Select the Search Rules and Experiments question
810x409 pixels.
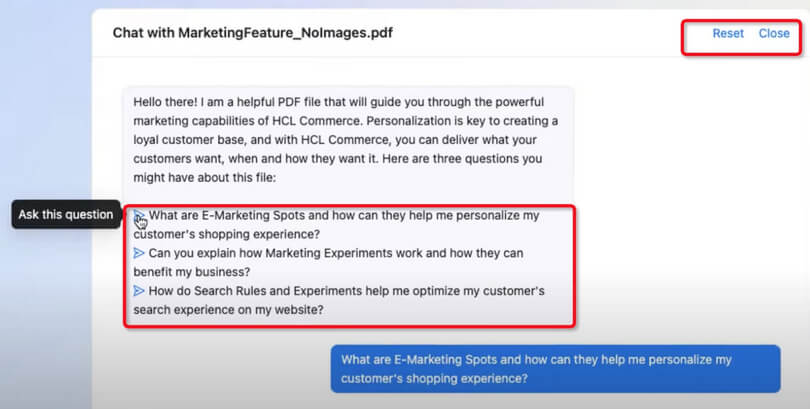[346, 291]
